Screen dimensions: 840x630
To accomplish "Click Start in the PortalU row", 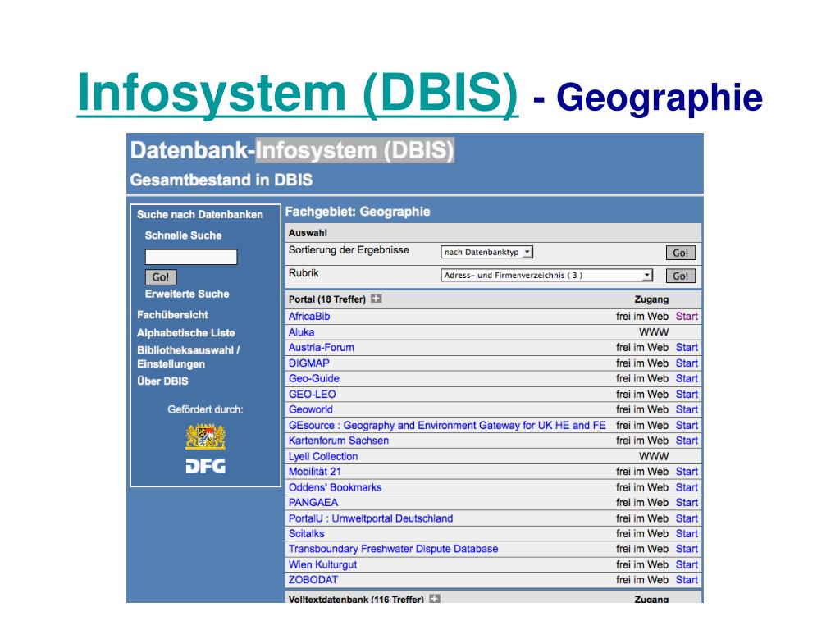I will (x=687, y=518).
